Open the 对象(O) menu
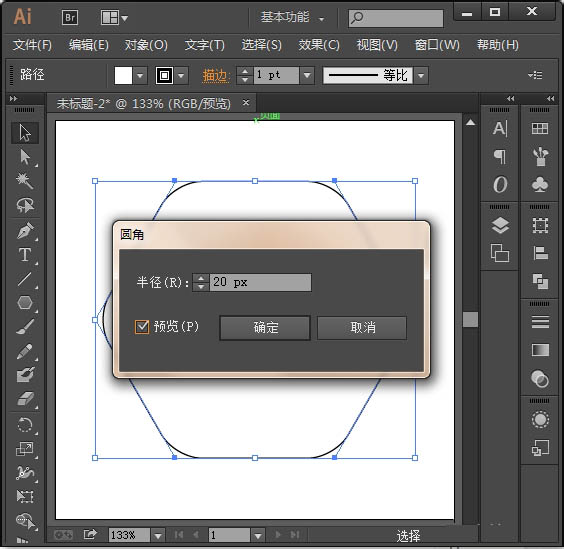564x549 pixels. coord(146,45)
